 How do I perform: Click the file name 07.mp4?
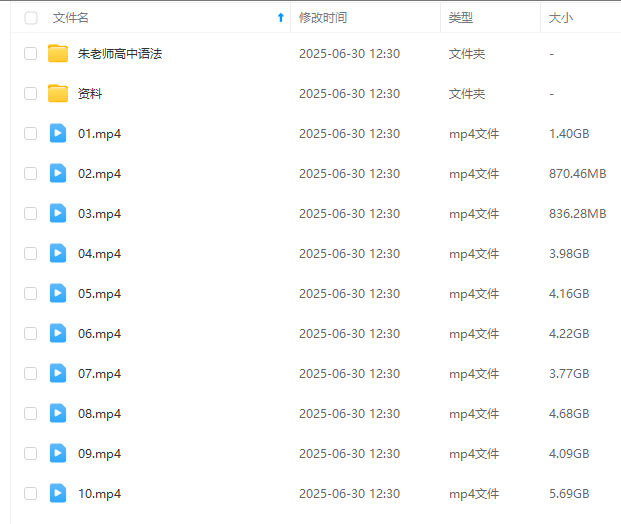99,374
